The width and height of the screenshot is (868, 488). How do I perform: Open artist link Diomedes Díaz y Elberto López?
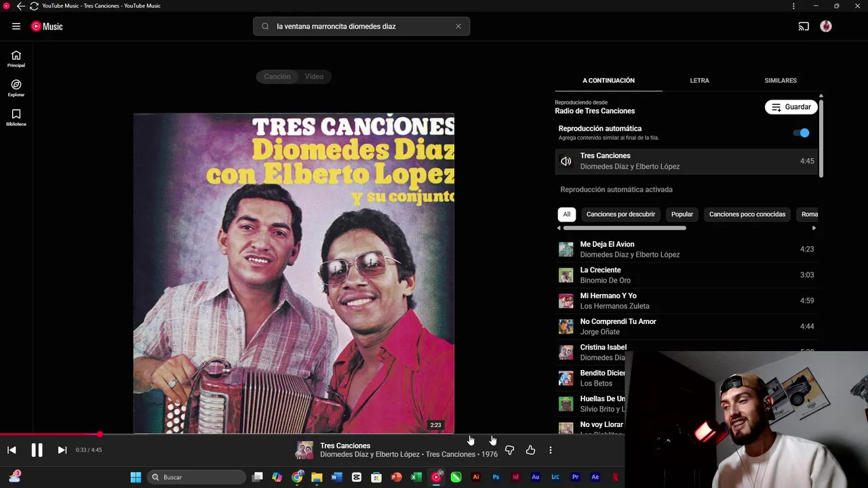pos(370,455)
